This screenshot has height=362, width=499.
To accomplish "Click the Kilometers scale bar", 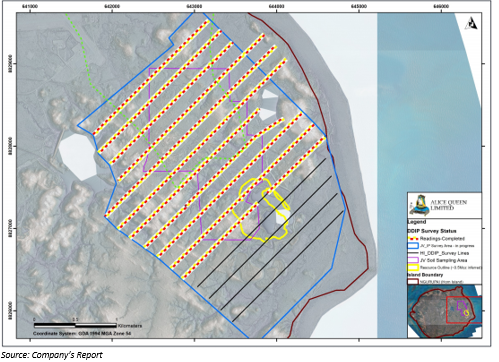I will [75, 325].
